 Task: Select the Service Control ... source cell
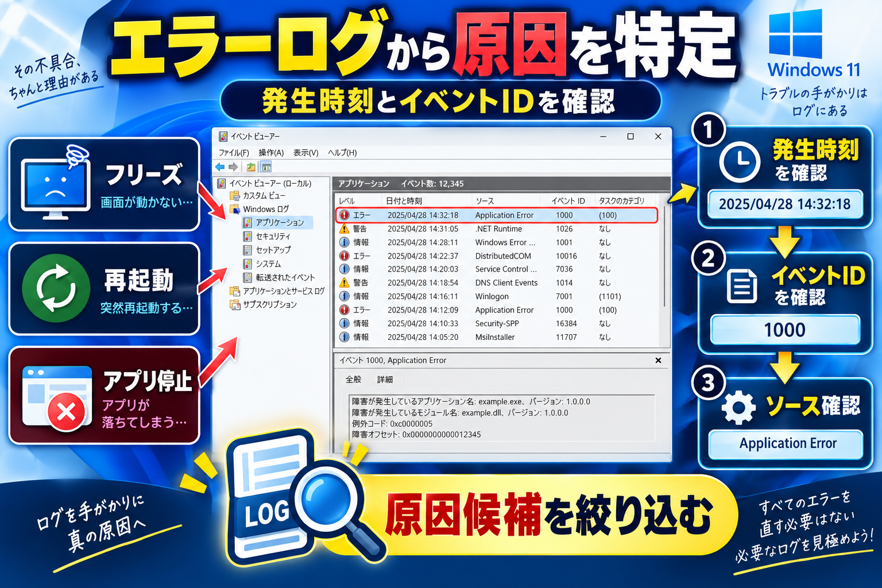506,269
